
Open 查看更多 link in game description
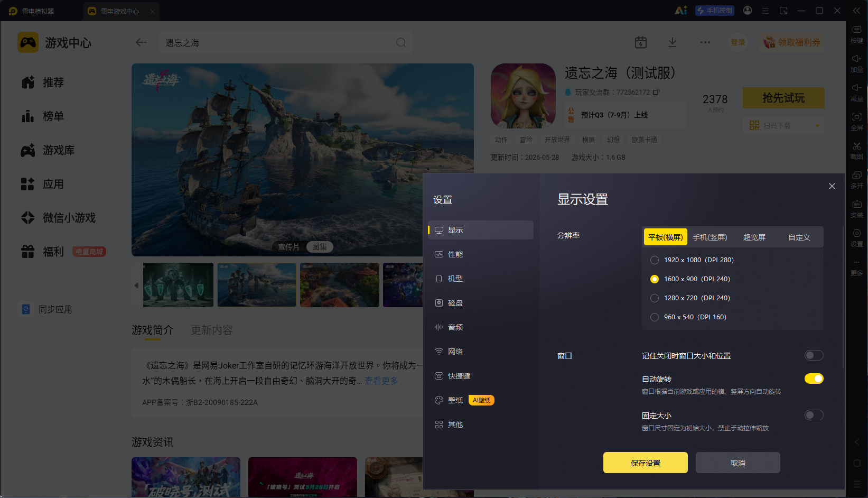point(381,381)
